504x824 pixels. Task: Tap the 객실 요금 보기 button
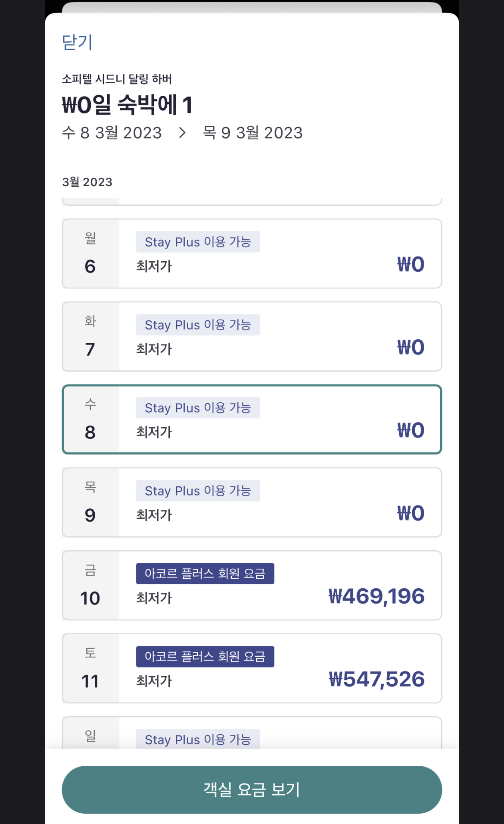[252, 790]
